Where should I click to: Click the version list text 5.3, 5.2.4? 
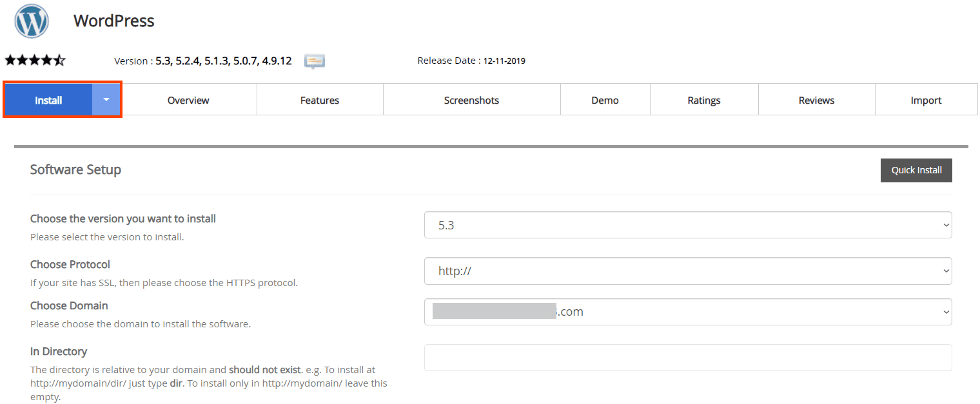pyautogui.click(x=224, y=61)
